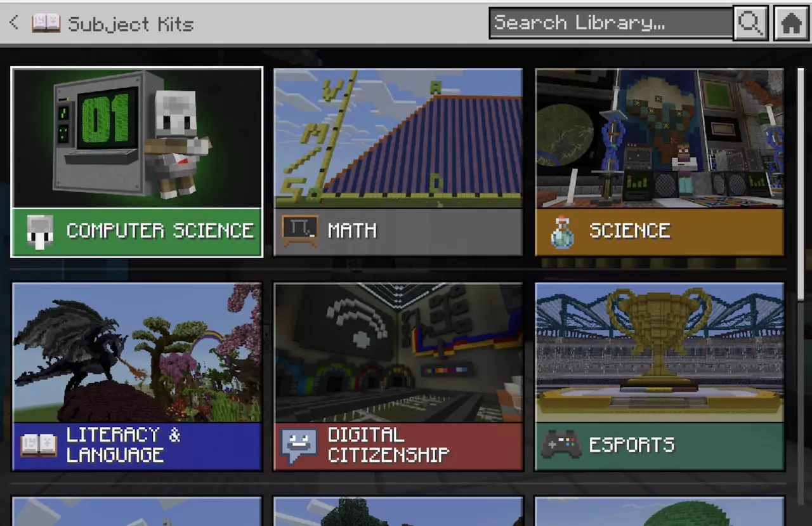
Task: Open the Literacy & Language kit label
Action: click(124, 445)
